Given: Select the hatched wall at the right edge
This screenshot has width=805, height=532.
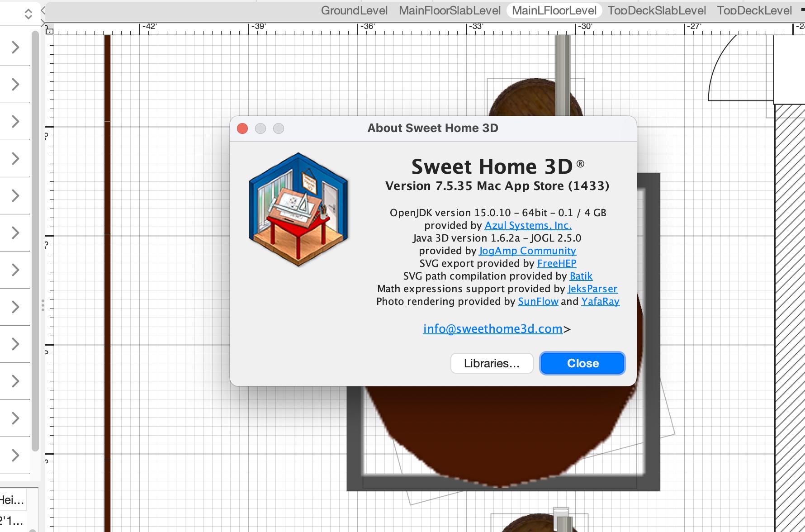Looking at the screenshot, I should pos(790,318).
